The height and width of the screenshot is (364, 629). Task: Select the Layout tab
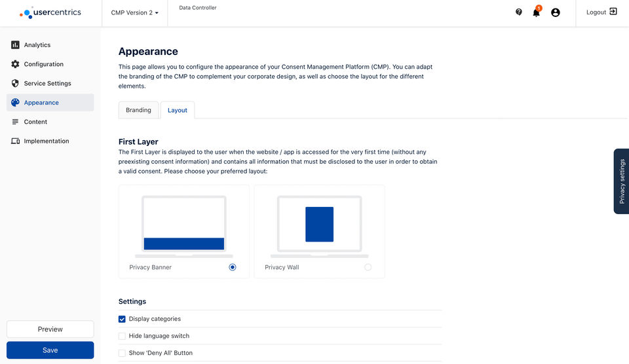(177, 111)
